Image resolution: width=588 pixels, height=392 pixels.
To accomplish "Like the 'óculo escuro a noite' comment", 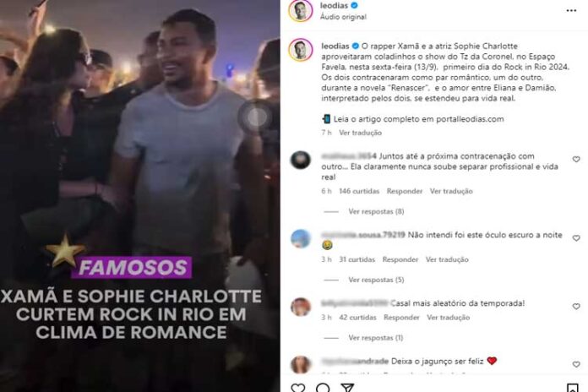I will point(576,238).
